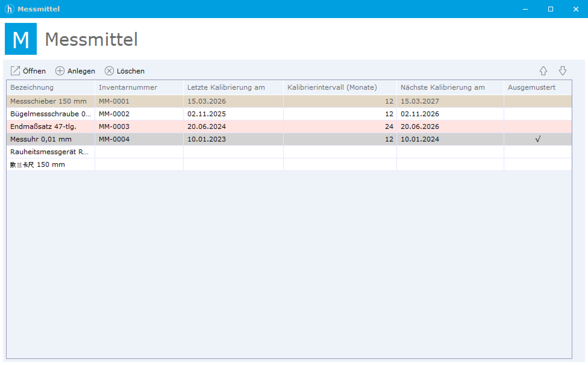The width and height of the screenshot is (588, 365).
Task: Click next calibration date 20.06.2026
Action: pos(420,126)
